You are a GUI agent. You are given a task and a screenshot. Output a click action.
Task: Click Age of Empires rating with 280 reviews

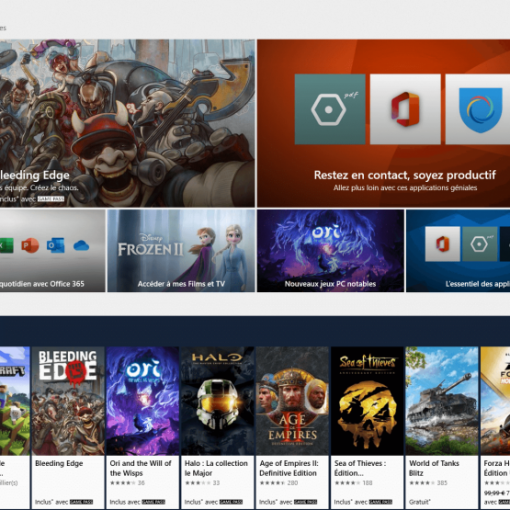click(x=278, y=483)
